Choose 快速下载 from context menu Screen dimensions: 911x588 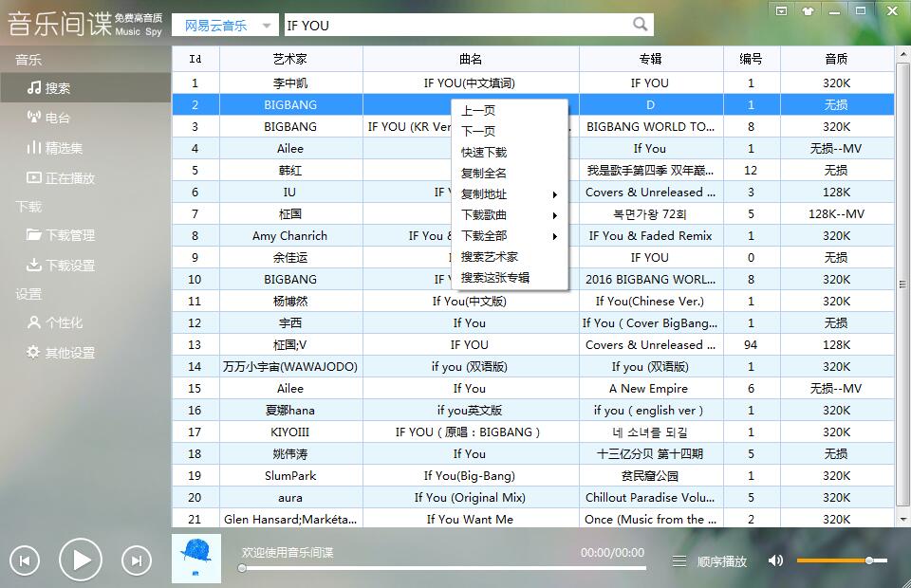click(x=510, y=152)
